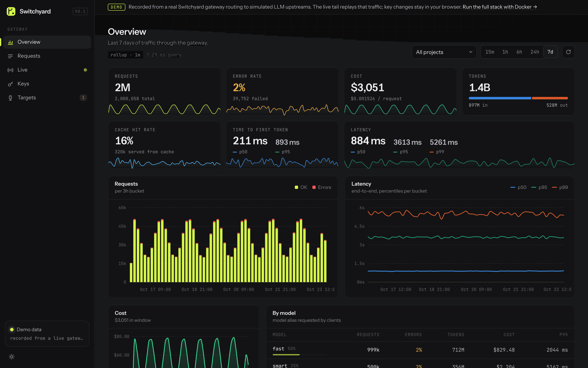The width and height of the screenshot is (588, 368).
Task: Go to Targets page in sidebar
Action: click(x=47, y=98)
